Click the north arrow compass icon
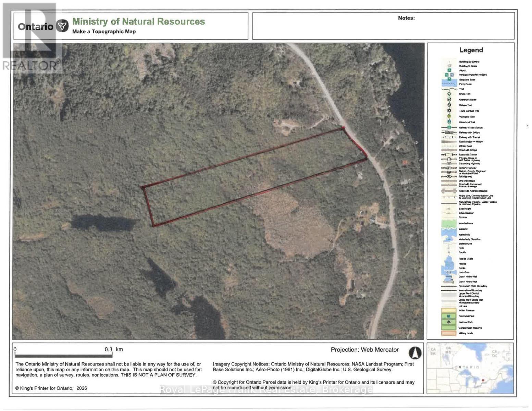The width and height of the screenshot is (532, 411). [415, 352]
